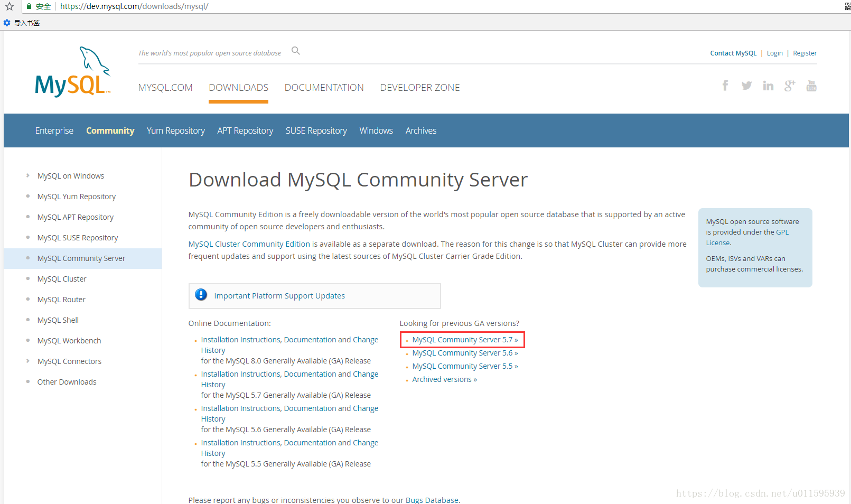Open Archived versions link
Screen dimensions: 851x504
click(445, 379)
